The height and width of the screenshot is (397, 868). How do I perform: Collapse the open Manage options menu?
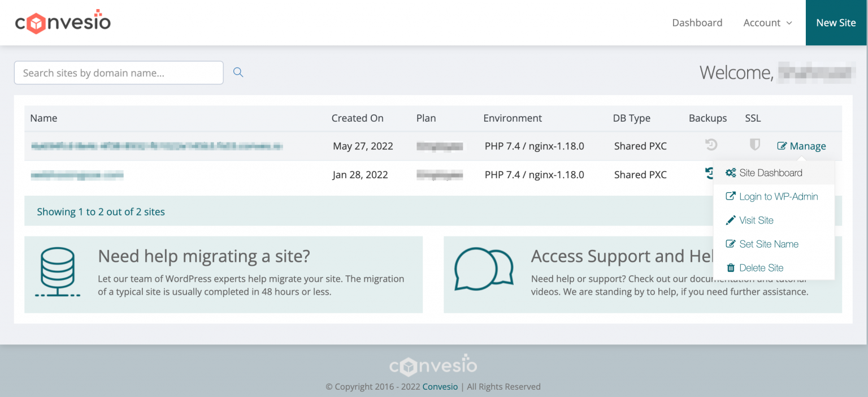(x=801, y=145)
